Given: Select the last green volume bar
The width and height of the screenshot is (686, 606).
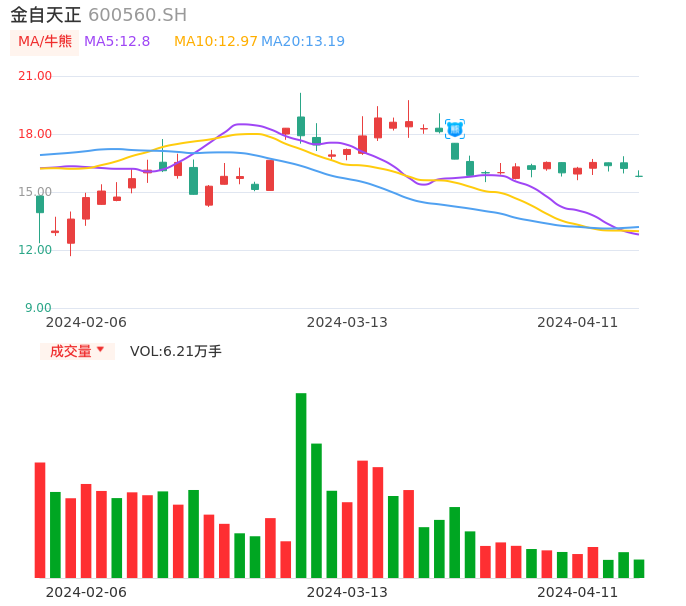Looking at the screenshot, I should coord(639,568).
